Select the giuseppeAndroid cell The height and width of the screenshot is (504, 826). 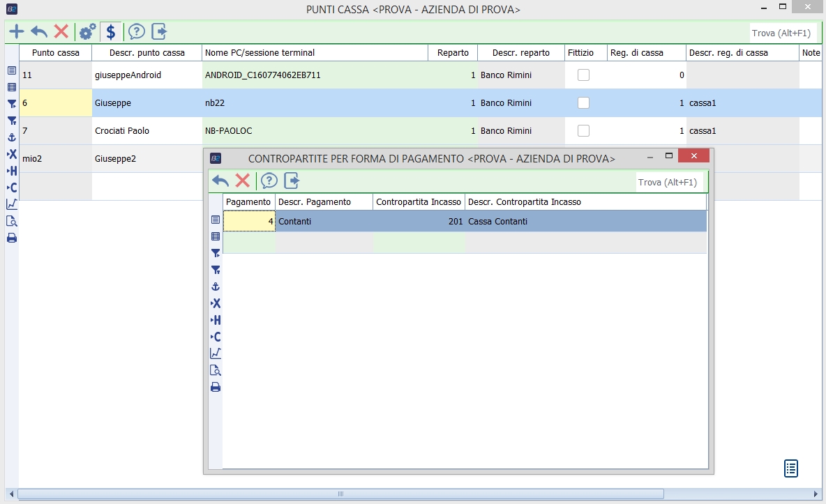click(147, 75)
